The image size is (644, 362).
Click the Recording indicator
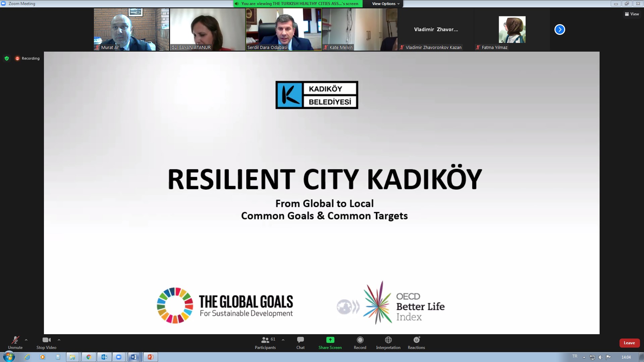pyautogui.click(x=28, y=58)
